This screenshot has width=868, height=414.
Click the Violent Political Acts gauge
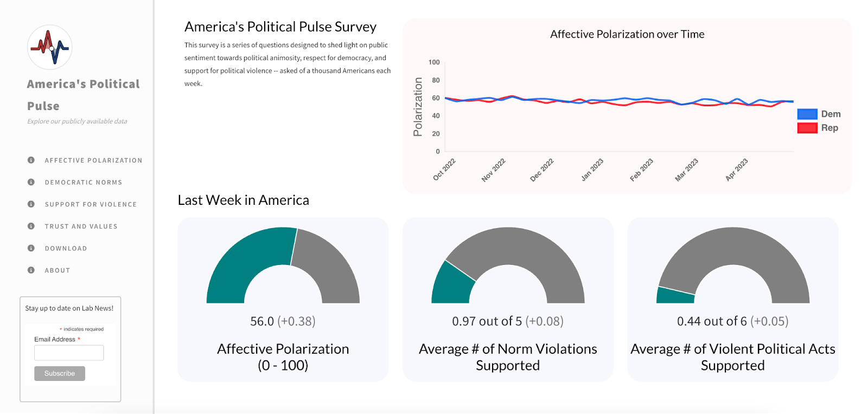point(733,265)
